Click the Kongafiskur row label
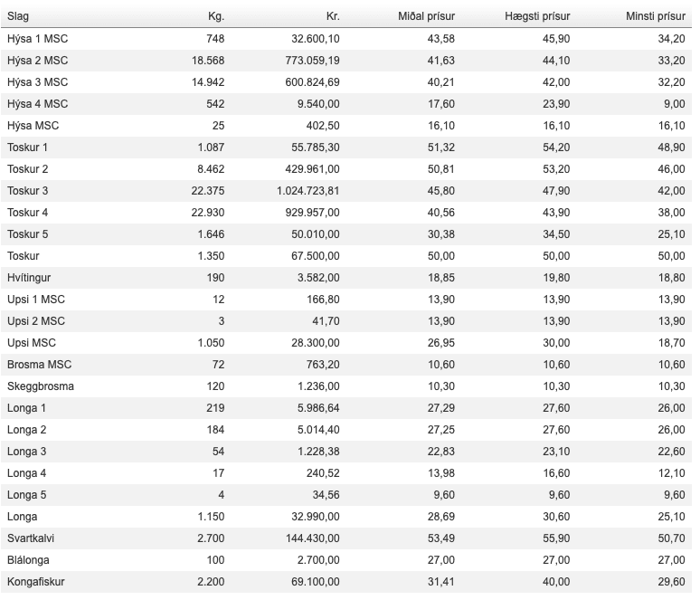 pos(35,581)
